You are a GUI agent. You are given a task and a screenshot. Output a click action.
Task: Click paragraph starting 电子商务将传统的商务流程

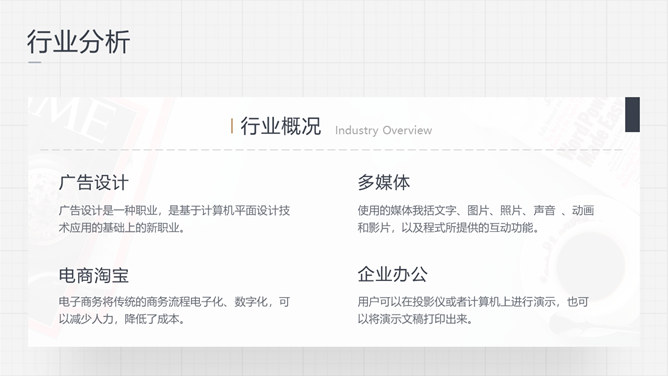[174, 310]
